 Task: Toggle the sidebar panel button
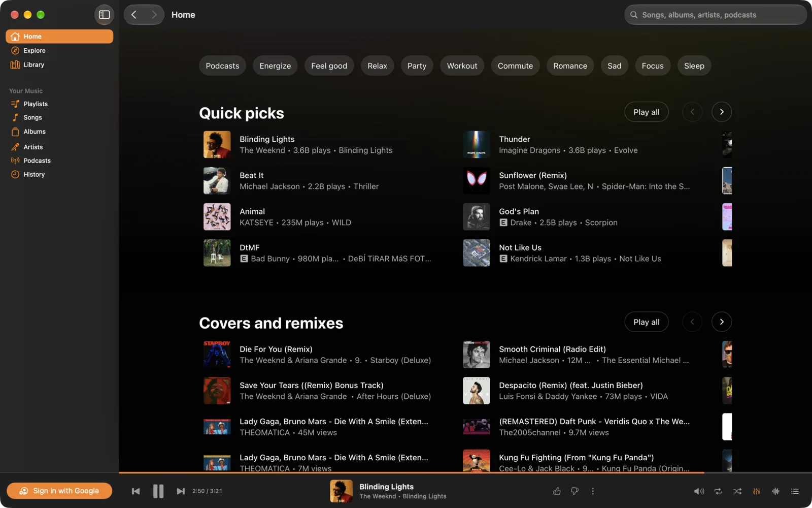coord(104,15)
